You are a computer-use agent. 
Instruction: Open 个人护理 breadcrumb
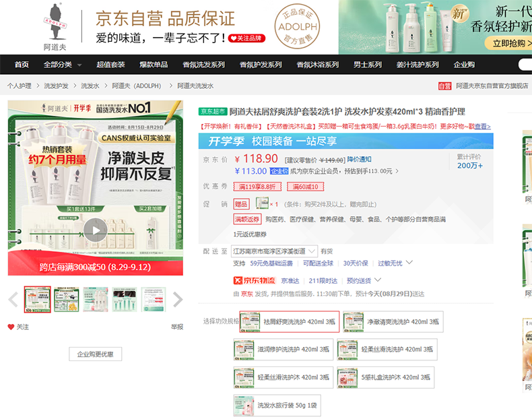point(20,86)
